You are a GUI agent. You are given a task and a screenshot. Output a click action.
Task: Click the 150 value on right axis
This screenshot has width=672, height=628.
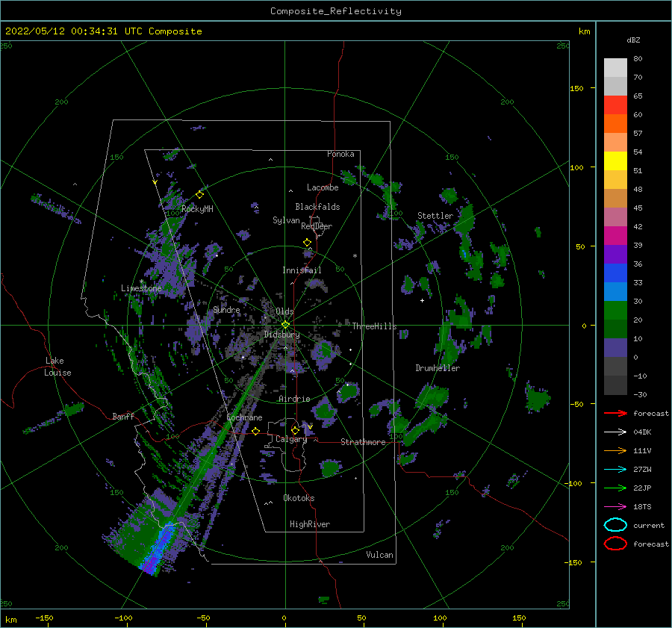(x=576, y=88)
